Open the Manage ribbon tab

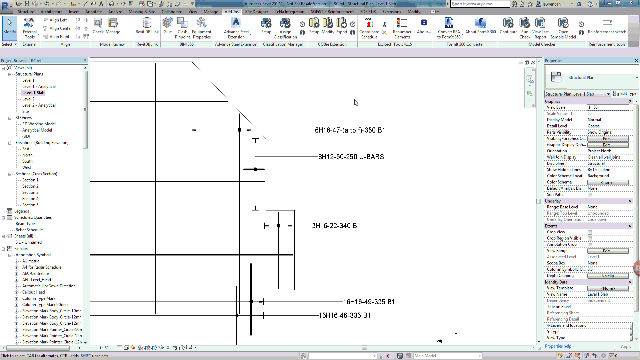click(211, 12)
